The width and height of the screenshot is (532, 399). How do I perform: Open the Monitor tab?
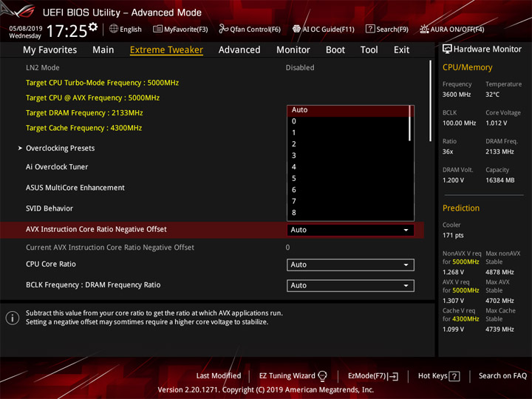[293, 50]
